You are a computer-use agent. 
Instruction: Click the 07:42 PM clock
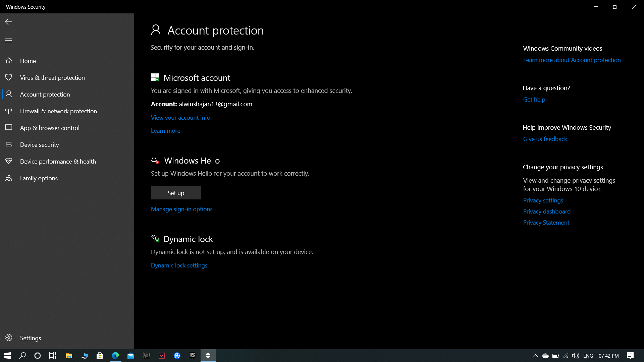pos(609,356)
